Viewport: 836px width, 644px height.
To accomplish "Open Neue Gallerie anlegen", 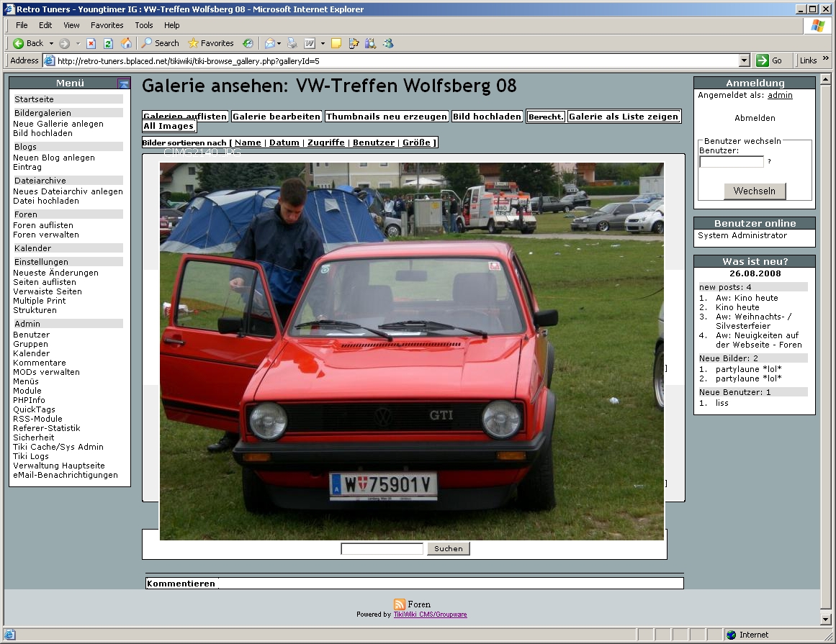I will point(58,124).
